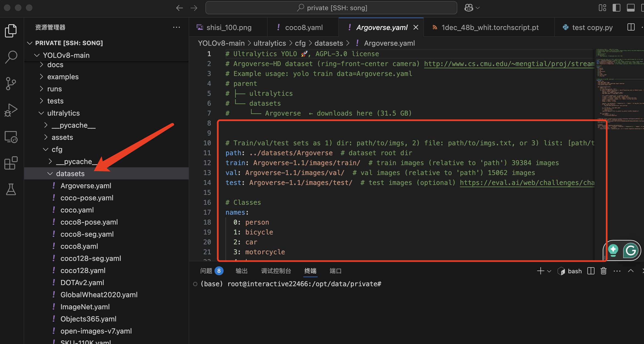Toggle the bottom panel layout button
The width and height of the screenshot is (644, 344).
click(x=631, y=8)
